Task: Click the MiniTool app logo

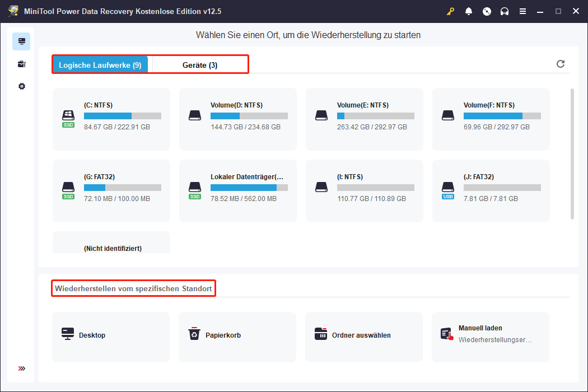Action: [13, 11]
